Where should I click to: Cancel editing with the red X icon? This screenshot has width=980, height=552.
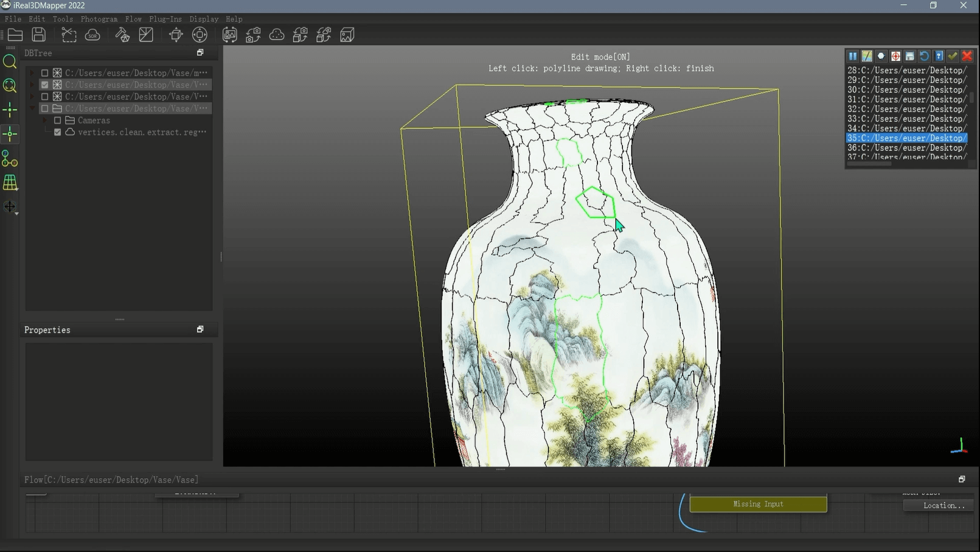click(967, 56)
